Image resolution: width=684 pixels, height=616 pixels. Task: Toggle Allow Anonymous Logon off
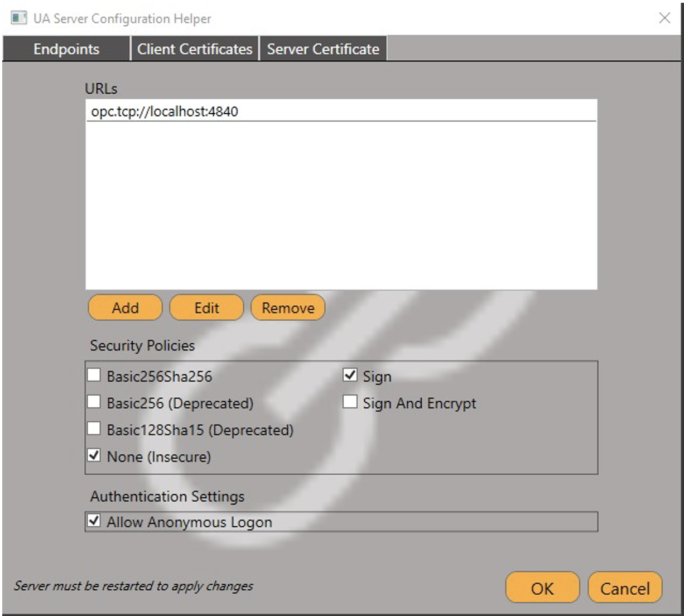(94, 521)
